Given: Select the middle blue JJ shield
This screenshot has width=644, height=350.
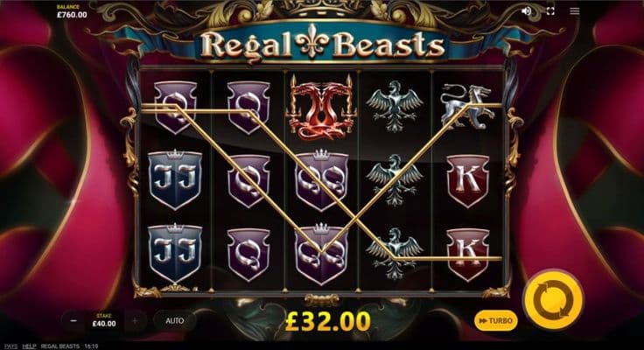Looking at the screenshot, I should (175, 179).
